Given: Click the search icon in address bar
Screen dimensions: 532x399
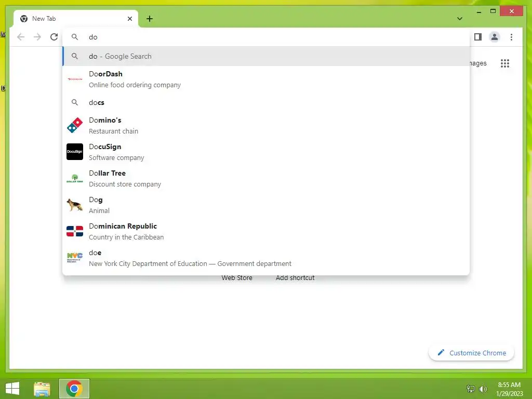Looking at the screenshot, I should [75, 37].
